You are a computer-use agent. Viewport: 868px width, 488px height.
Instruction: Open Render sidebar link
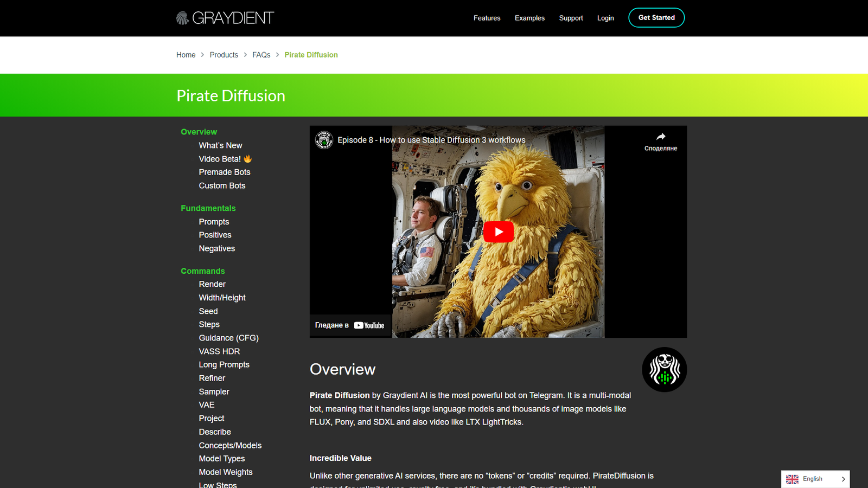(212, 284)
